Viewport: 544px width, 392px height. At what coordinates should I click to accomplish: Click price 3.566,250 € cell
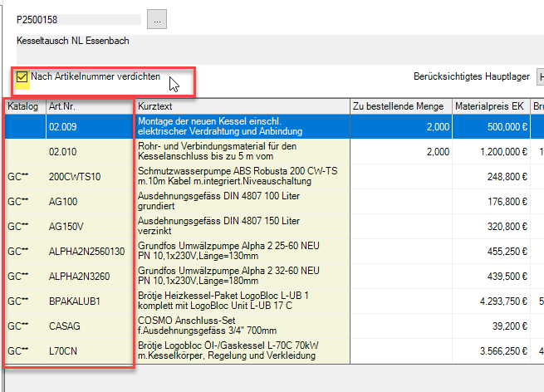click(491, 351)
